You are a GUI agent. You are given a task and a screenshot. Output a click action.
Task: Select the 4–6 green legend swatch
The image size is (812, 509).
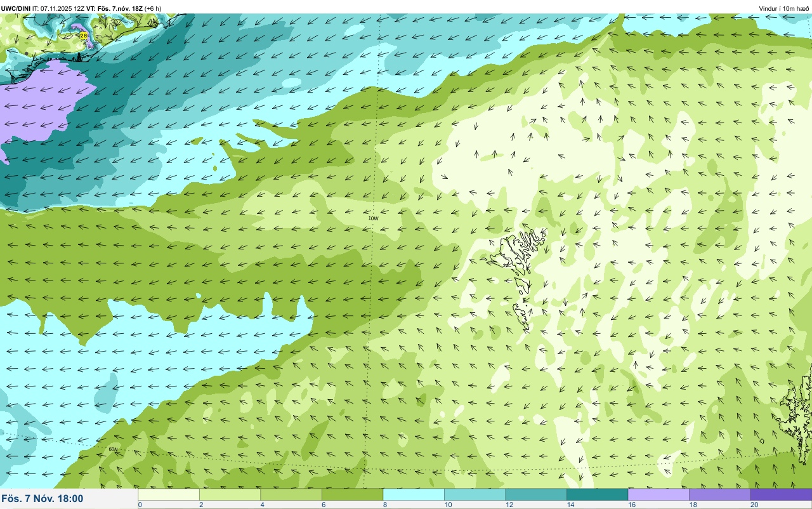pyautogui.click(x=291, y=494)
